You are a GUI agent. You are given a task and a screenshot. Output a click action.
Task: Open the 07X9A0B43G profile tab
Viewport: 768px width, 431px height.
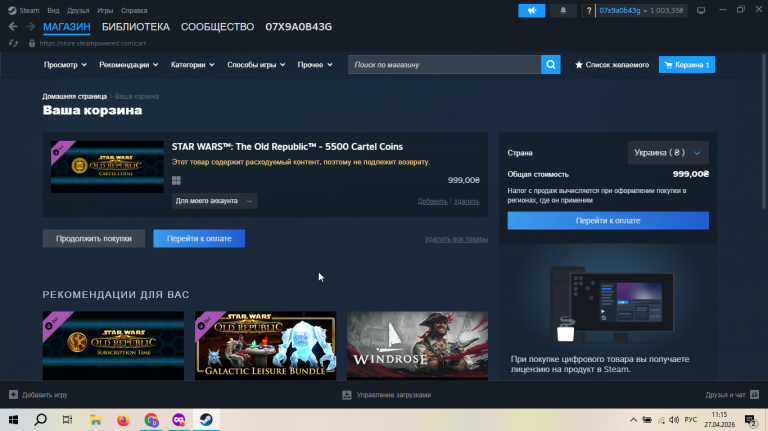click(x=299, y=27)
